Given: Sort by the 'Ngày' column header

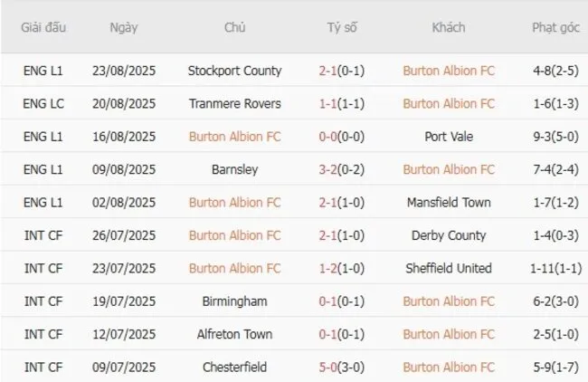Looking at the screenshot, I should point(124,27).
